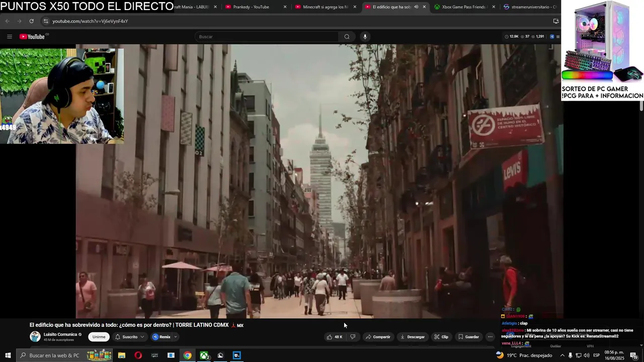Like the video with the thumbs up
The width and height of the screenshot is (644, 362).
[x=334, y=337]
